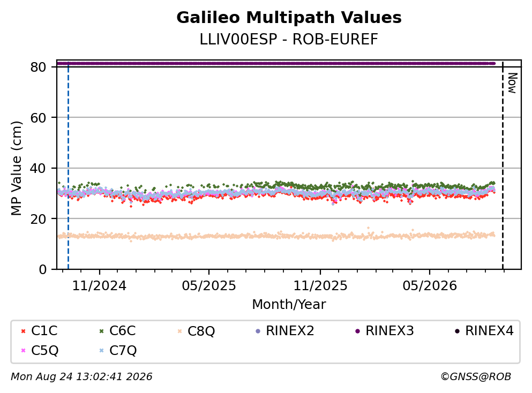The height and width of the screenshot is (393, 532).
Task: Select the C1C legend label
Action: pyautogui.click(x=44, y=330)
